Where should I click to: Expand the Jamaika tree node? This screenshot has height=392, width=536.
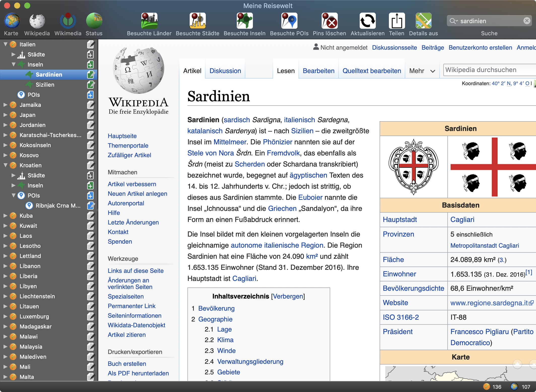[x=5, y=105]
